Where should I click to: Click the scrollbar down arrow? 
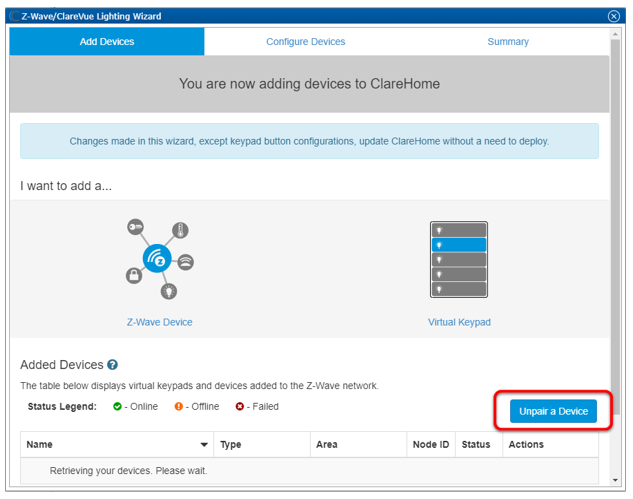[x=615, y=480]
